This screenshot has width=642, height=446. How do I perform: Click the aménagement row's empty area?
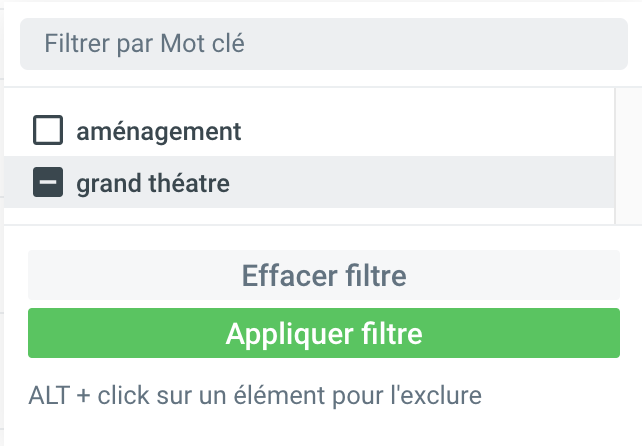420,131
